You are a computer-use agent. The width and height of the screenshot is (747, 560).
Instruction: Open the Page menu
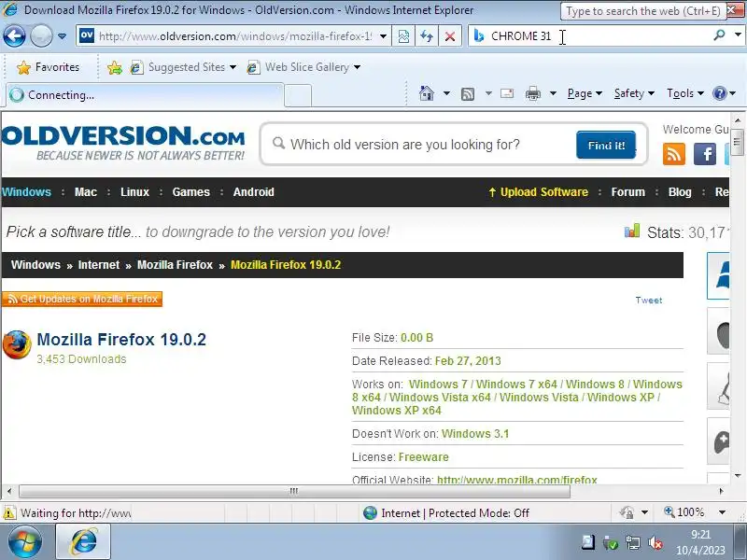click(x=585, y=93)
